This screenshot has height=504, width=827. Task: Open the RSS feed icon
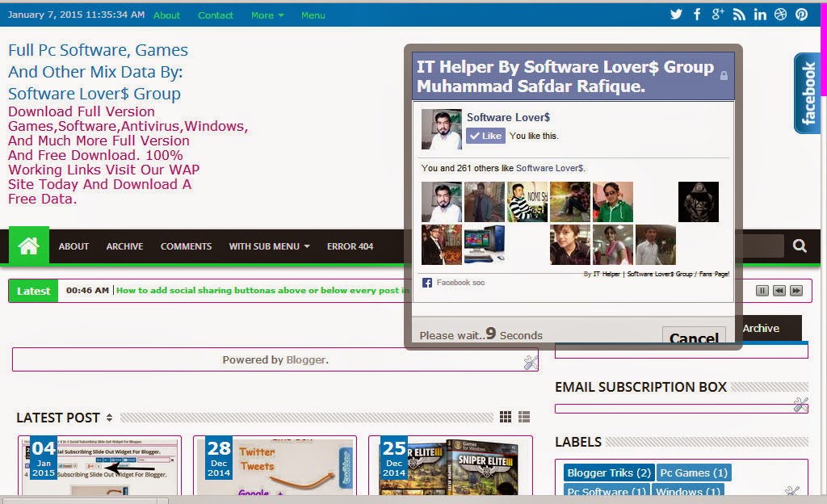click(x=739, y=15)
